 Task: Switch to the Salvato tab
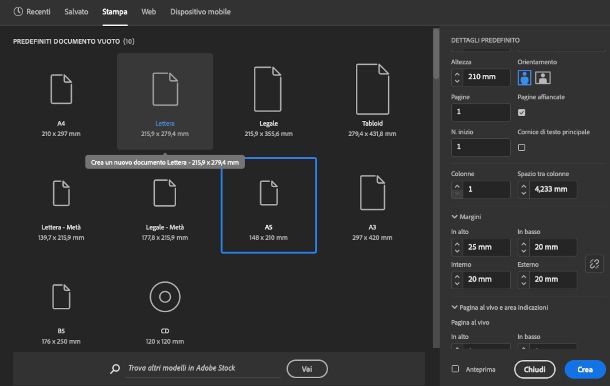(x=76, y=12)
